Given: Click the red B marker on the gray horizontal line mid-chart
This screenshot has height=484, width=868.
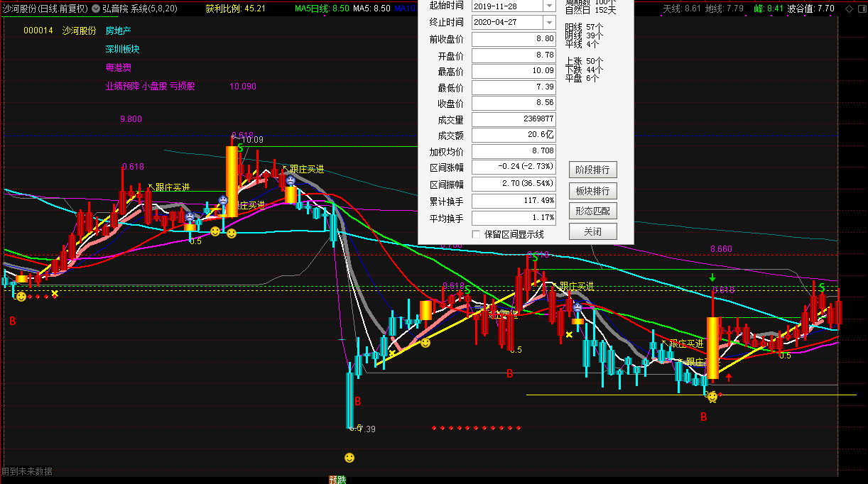Looking at the screenshot, I should coord(509,373).
